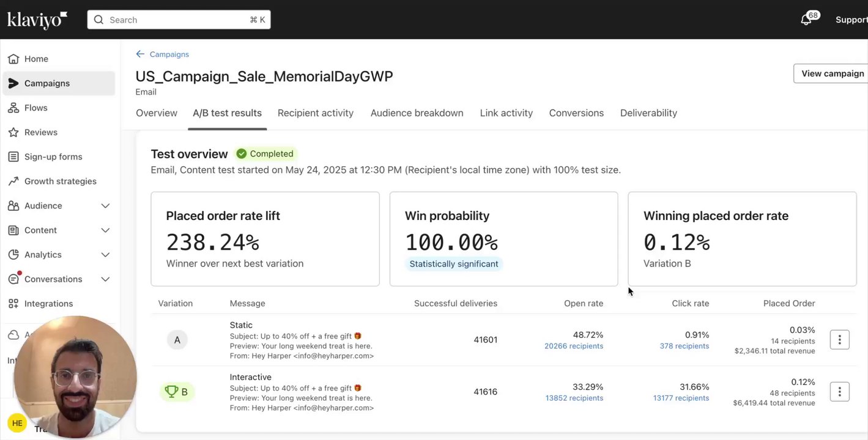Expand the Conversations sidebar section

105,279
